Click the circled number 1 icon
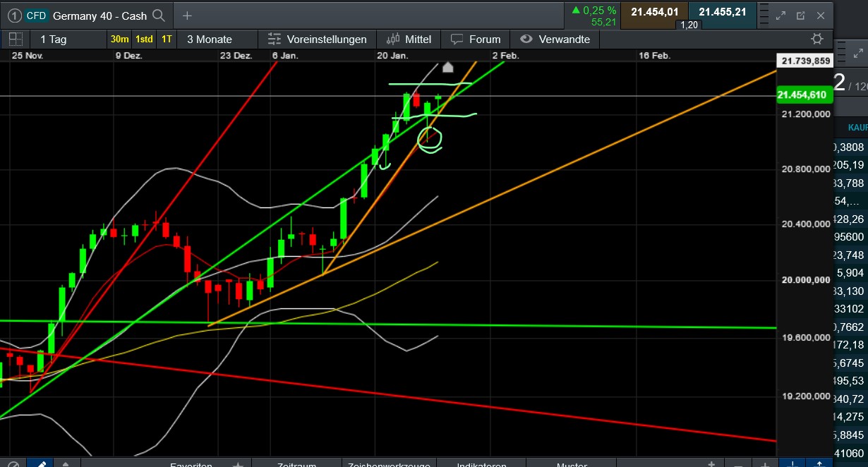The height and width of the screenshot is (467, 868). (x=13, y=15)
